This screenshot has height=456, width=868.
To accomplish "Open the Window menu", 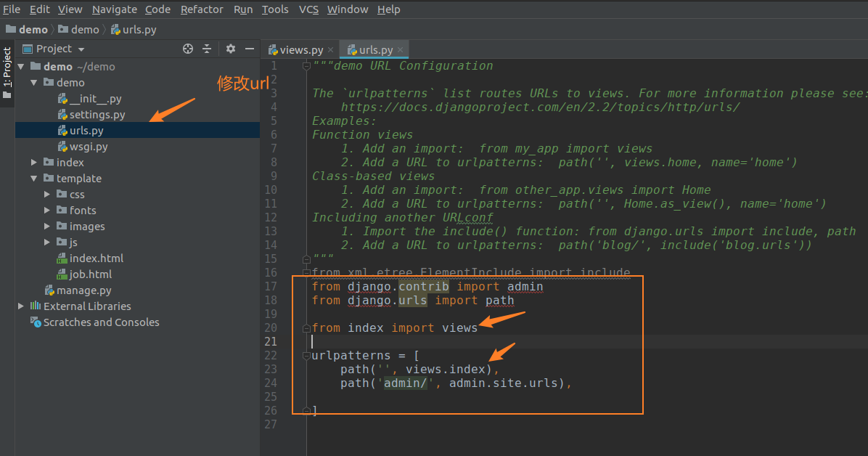I will click(x=348, y=9).
